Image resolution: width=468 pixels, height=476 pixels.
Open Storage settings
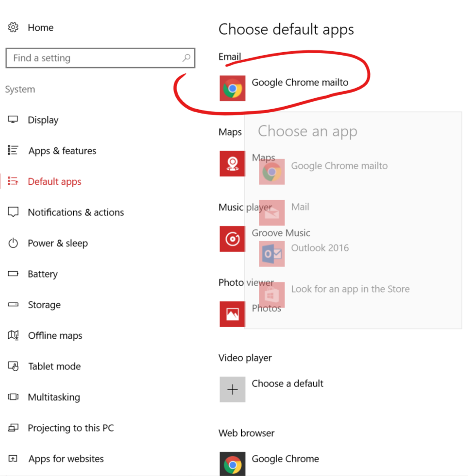tap(44, 305)
